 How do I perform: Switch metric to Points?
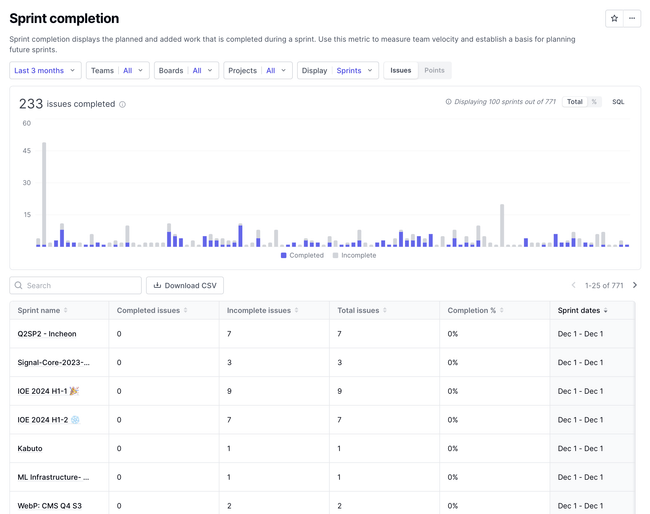coord(434,70)
